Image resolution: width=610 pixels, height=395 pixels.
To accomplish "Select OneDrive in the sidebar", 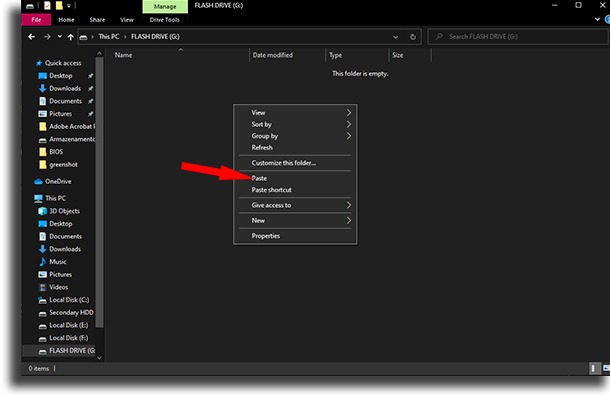I will point(53,181).
